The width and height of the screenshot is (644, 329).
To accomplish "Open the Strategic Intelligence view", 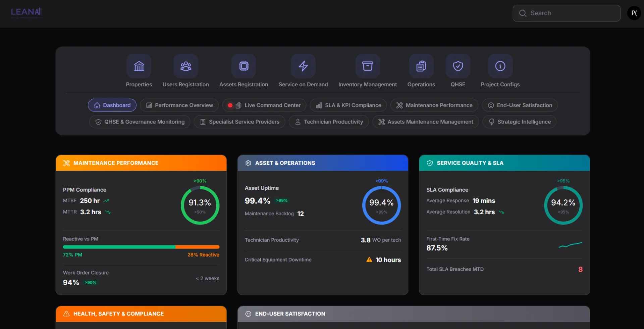I will pos(519,122).
